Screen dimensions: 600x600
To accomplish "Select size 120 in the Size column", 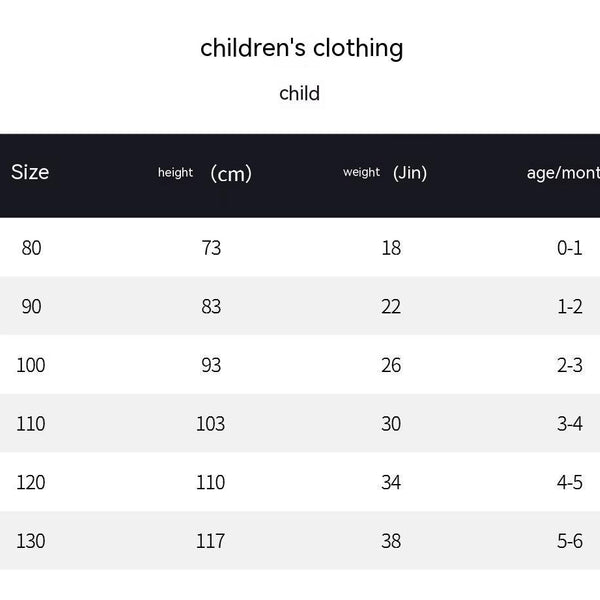I will click(x=31, y=483).
